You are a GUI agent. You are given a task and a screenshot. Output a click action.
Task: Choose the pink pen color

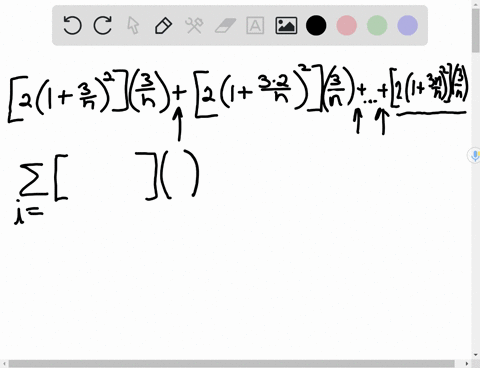pos(347,25)
